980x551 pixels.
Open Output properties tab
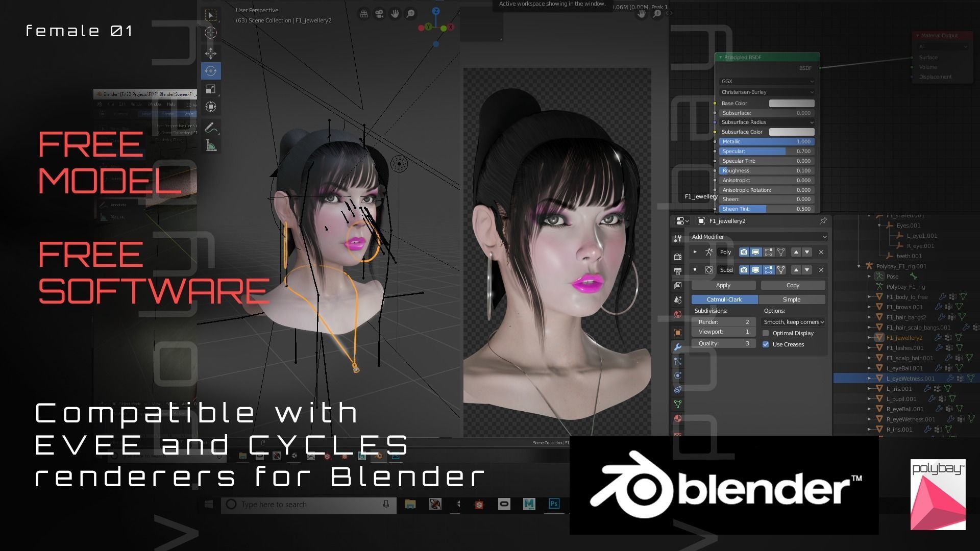(x=678, y=271)
